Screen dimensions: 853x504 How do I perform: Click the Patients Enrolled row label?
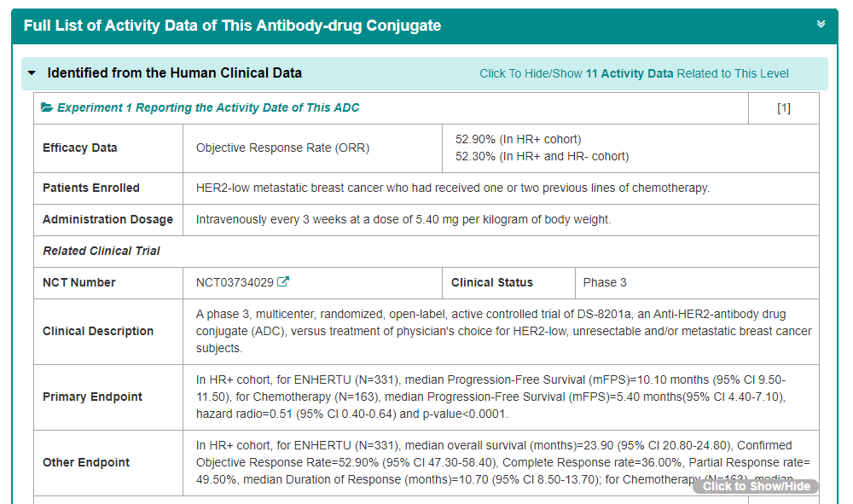(x=91, y=188)
